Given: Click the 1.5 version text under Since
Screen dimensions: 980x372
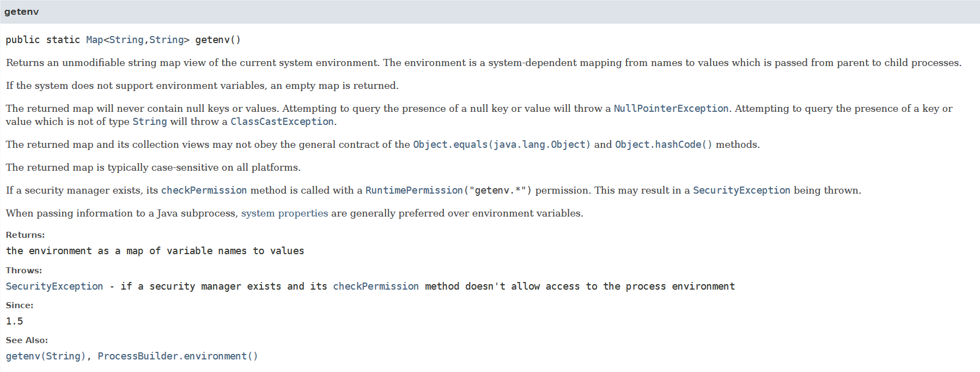Looking at the screenshot, I should tap(15, 321).
